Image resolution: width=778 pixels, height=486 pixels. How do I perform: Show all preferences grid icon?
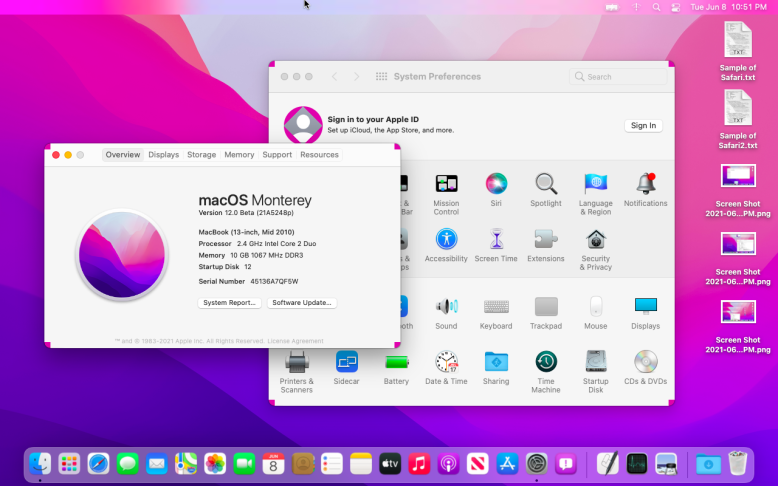(x=382, y=76)
